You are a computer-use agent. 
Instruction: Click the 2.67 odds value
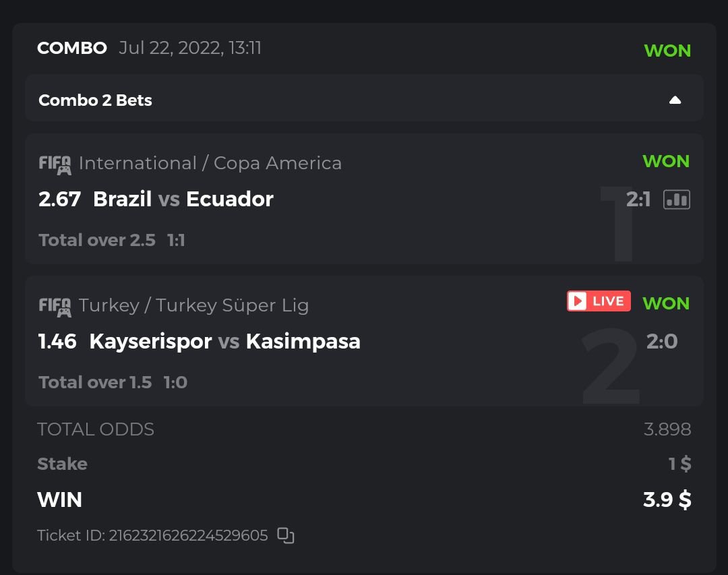tap(59, 200)
